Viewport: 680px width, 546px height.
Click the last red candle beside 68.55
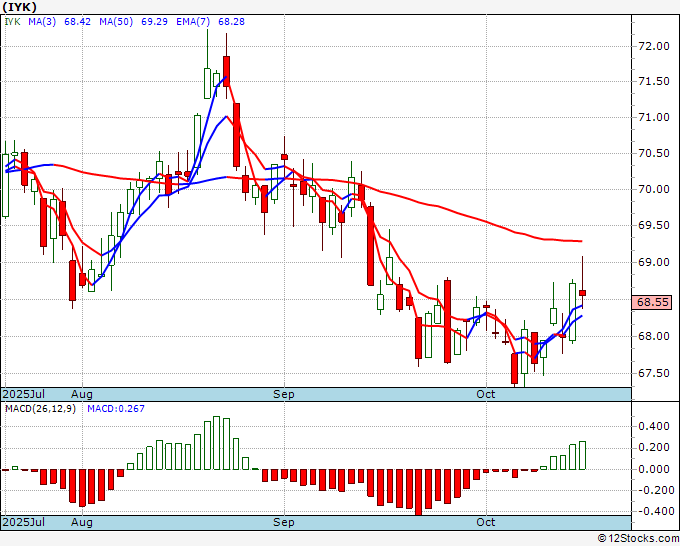tap(582, 293)
